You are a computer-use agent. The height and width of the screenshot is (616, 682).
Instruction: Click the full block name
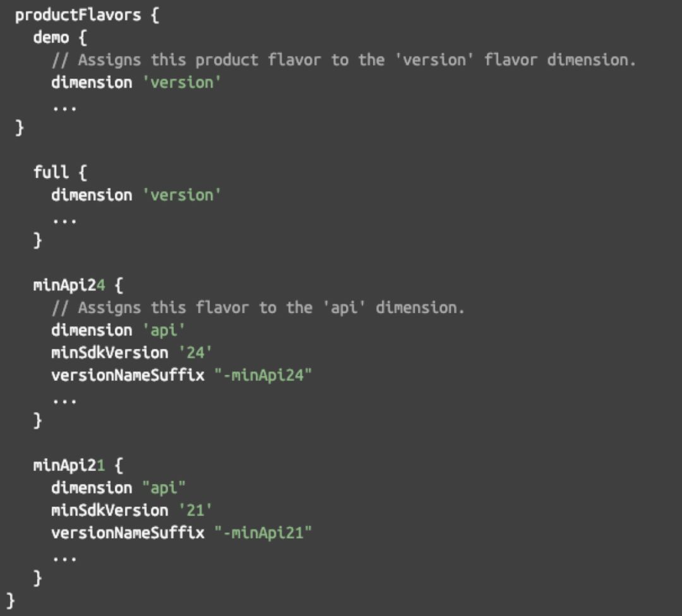pyautogui.click(x=51, y=172)
